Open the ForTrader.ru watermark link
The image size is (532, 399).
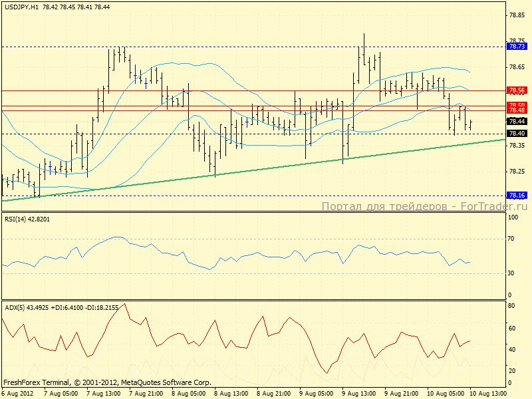point(425,207)
